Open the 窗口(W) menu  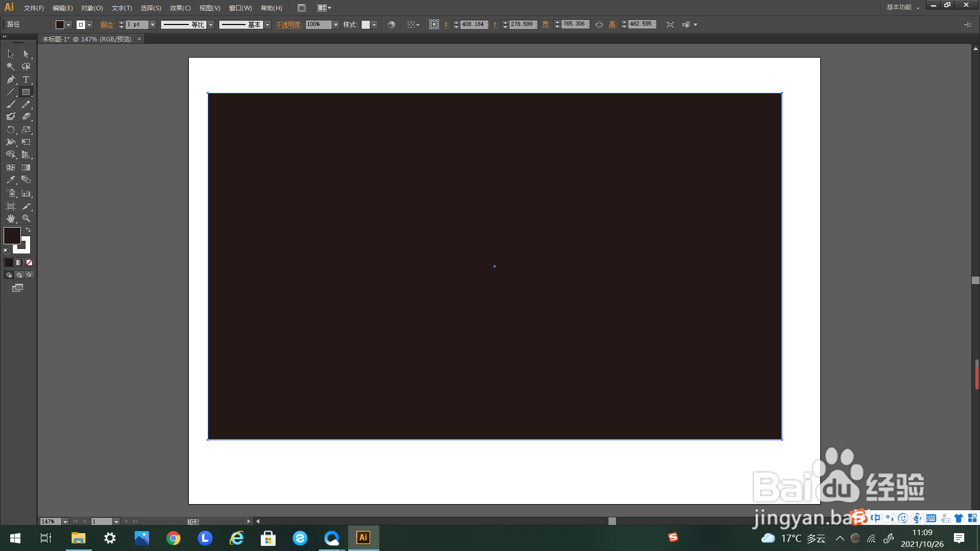click(x=240, y=8)
